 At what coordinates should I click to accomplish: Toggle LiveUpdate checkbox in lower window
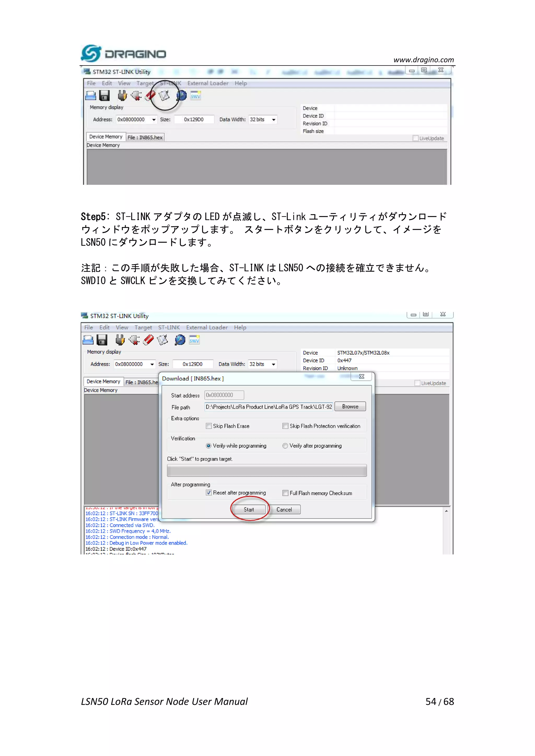(417, 383)
